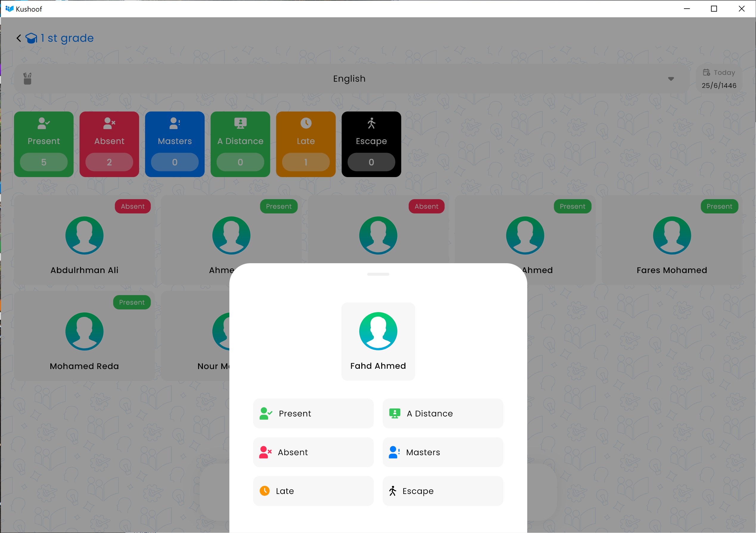Click the dropdown arrow of subject selector
The width and height of the screenshot is (756, 533).
[x=671, y=79]
